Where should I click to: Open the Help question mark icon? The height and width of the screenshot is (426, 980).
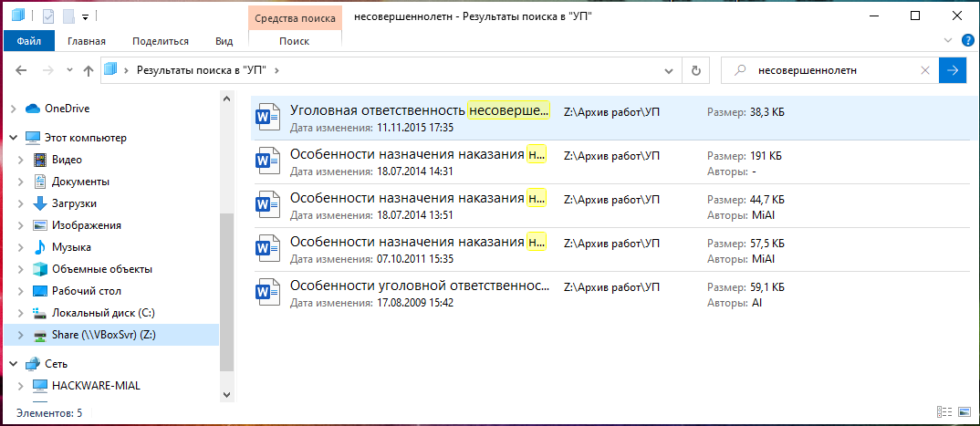tap(967, 41)
